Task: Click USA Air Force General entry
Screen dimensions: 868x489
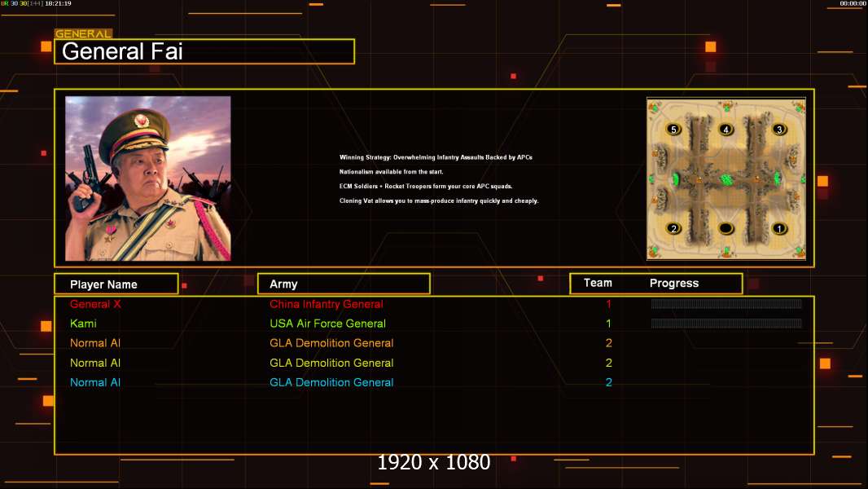Action: 327,324
